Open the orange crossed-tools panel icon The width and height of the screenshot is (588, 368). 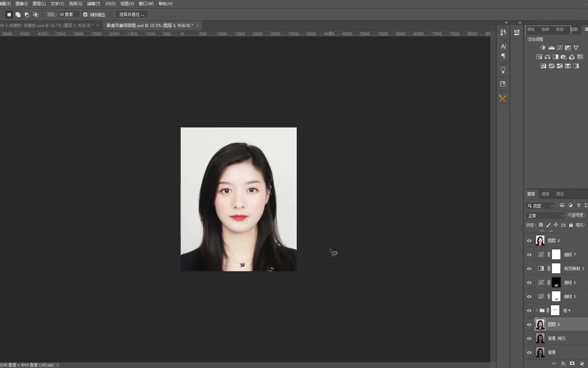pyautogui.click(x=503, y=98)
